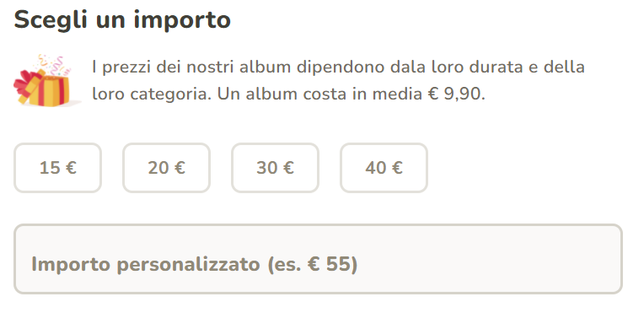Viewport: 644px width, 318px height.
Task: Click the '€ 9,90' average price text
Action: point(456,94)
